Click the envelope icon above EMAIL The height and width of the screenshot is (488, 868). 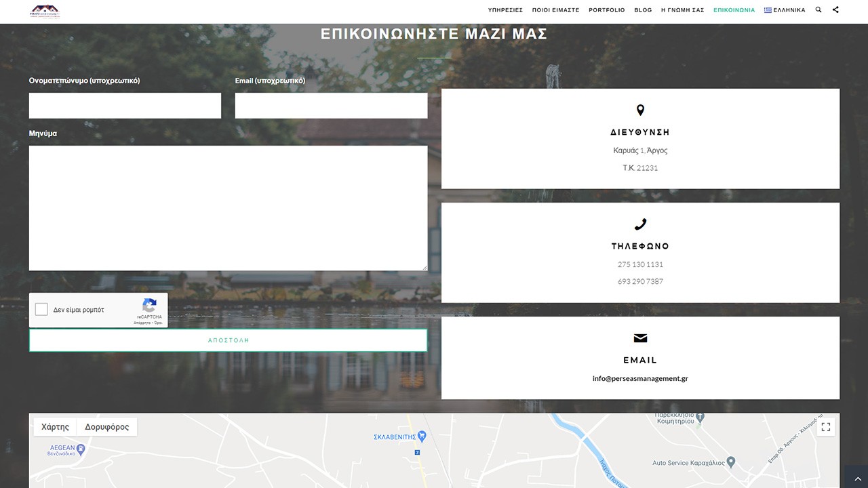[x=640, y=338]
